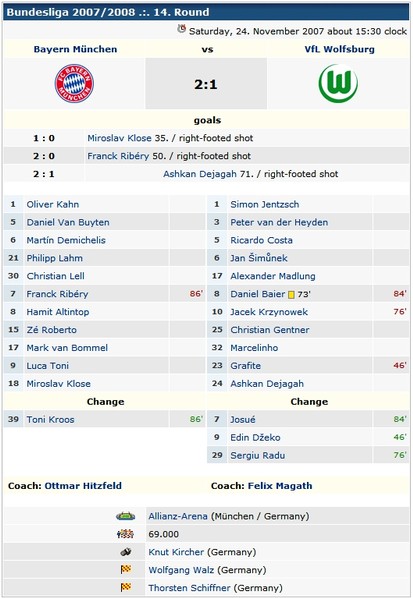Open the Allianz-Arena stadium link
The width and height of the screenshot is (413, 598).
pyautogui.click(x=178, y=516)
